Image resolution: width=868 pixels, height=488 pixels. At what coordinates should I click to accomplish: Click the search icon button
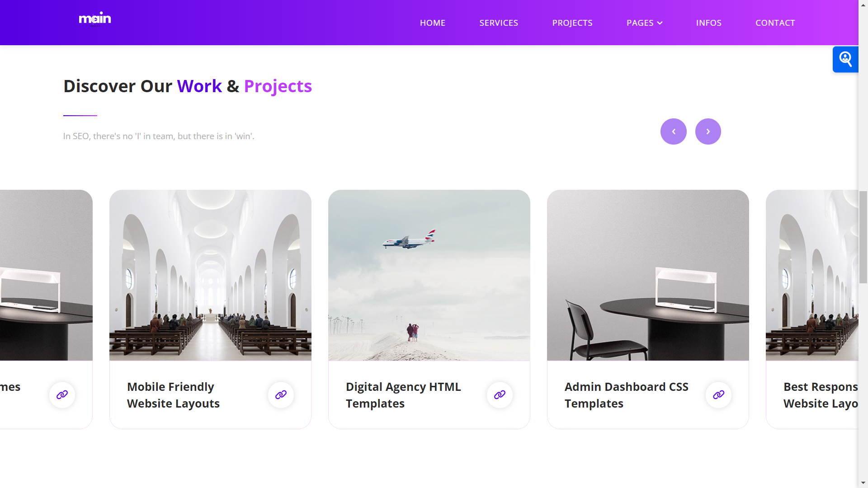845,59
